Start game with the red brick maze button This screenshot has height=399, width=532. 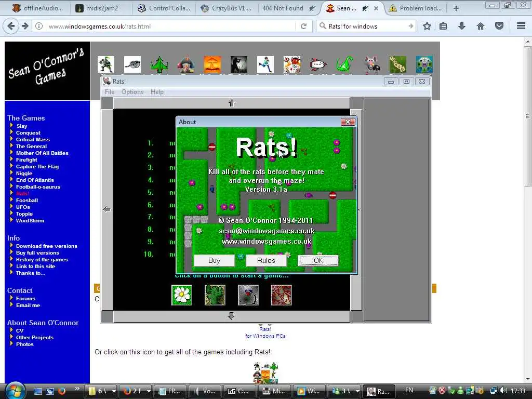click(x=282, y=295)
